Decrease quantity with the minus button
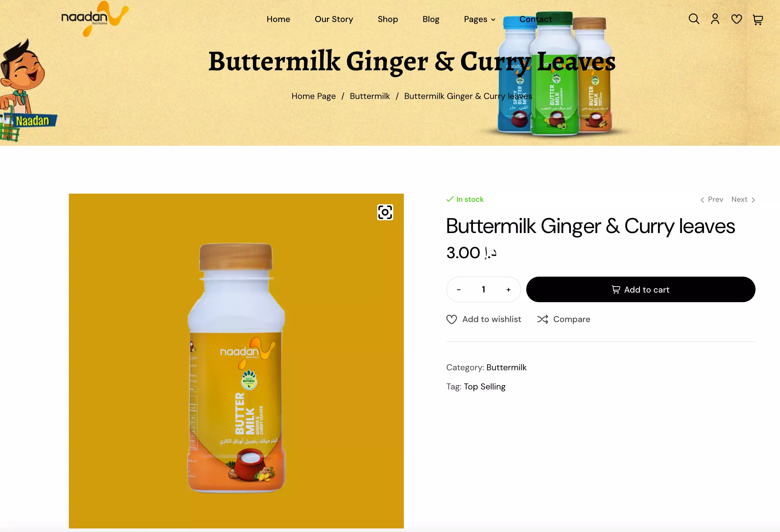The width and height of the screenshot is (780, 532). (458, 290)
